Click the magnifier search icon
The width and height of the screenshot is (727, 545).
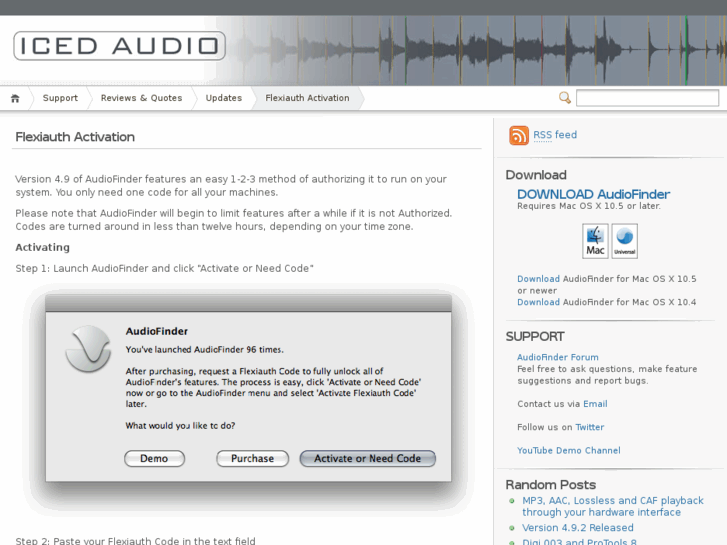565,98
